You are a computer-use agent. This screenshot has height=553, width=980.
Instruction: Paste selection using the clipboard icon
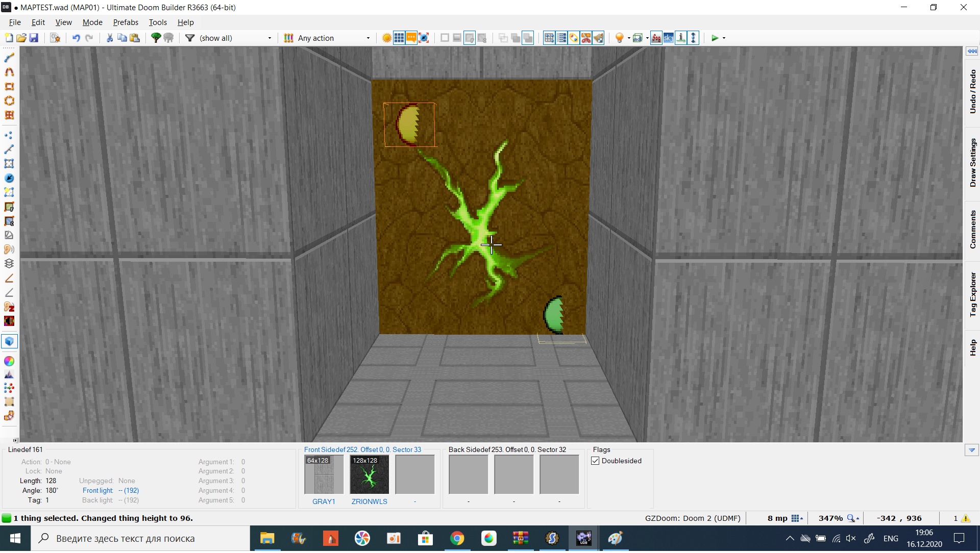[135, 38]
